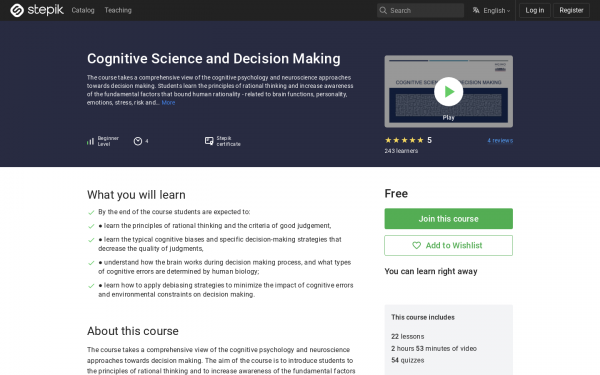The image size is (600, 375).
Task: Expand description with More link
Action: (x=168, y=103)
